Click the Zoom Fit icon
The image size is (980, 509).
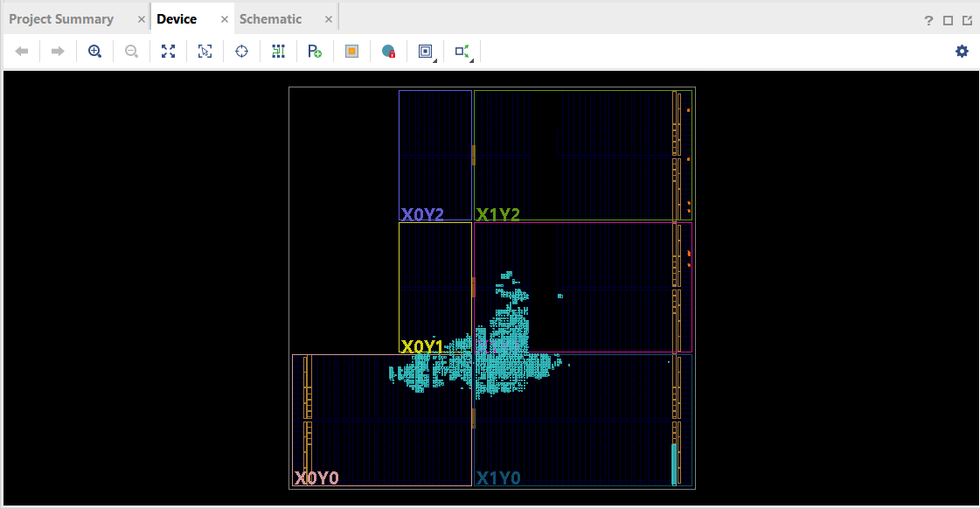tap(168, 52)
